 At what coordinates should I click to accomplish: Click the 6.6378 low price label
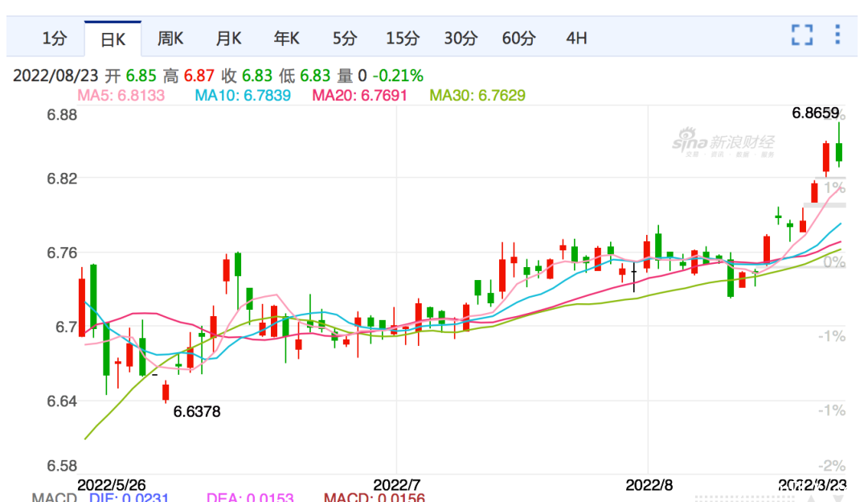(197, 412)
